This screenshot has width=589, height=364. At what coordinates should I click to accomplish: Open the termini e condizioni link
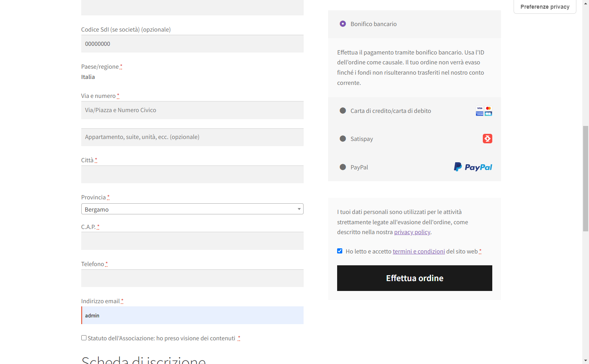coord(419,251)
